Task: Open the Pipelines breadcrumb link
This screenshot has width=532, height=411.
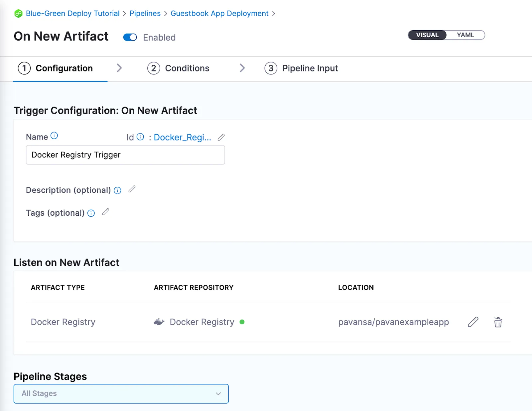Action: [x=145, y=13]
